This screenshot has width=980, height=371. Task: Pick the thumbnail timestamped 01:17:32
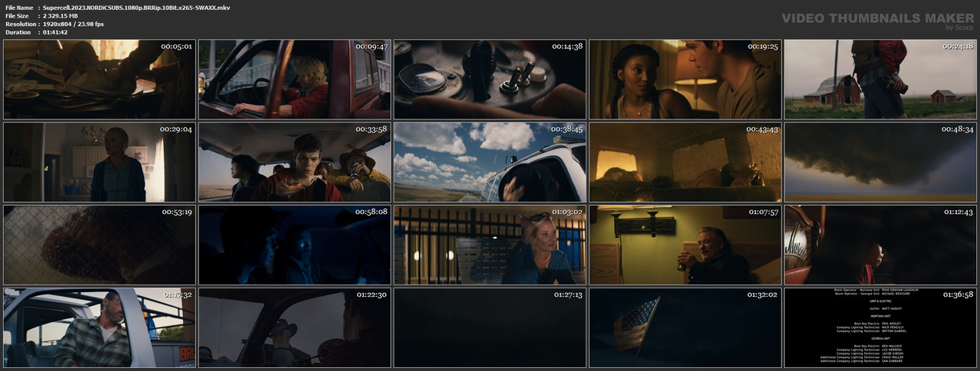100,327
